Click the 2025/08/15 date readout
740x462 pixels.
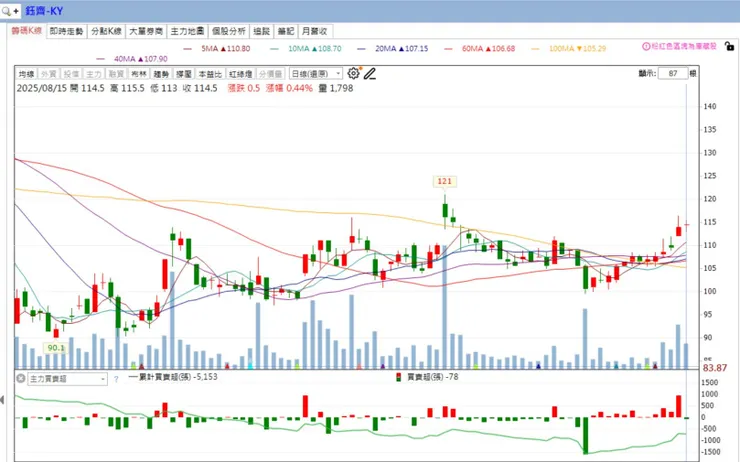tap(42, 88)
